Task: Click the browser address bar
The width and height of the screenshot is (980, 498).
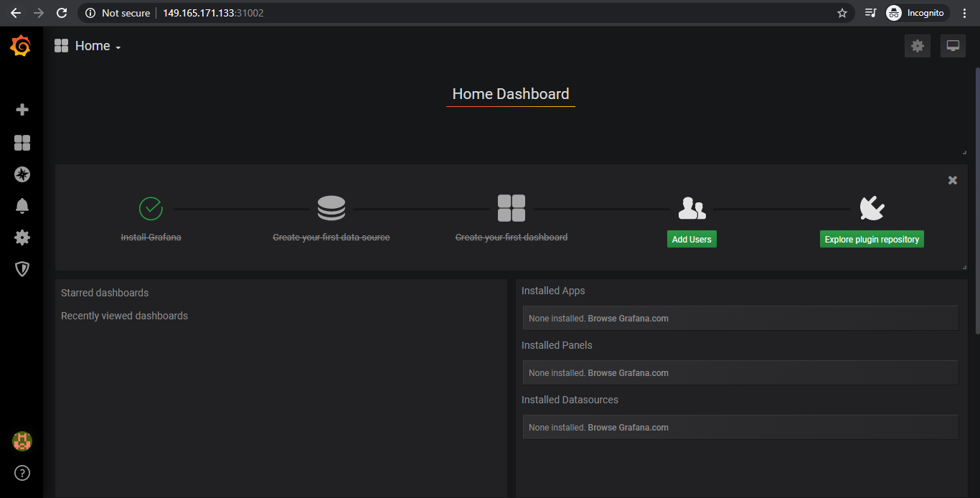Action: [x=215, y=12]
